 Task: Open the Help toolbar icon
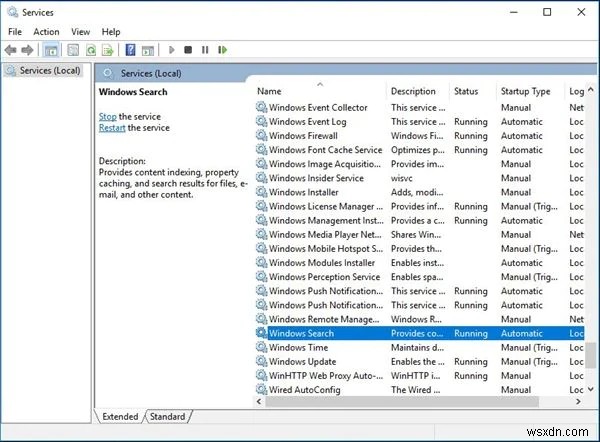point(130,50)
